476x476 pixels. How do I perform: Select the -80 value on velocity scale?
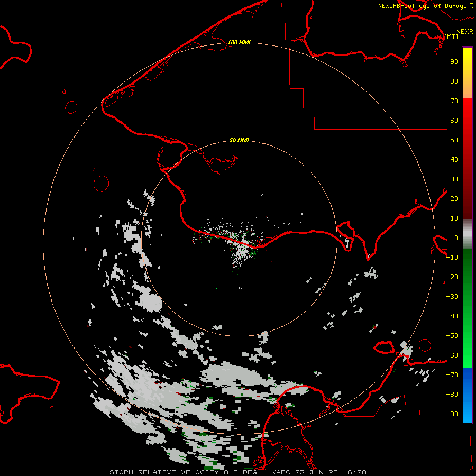(x=452, y=395)
